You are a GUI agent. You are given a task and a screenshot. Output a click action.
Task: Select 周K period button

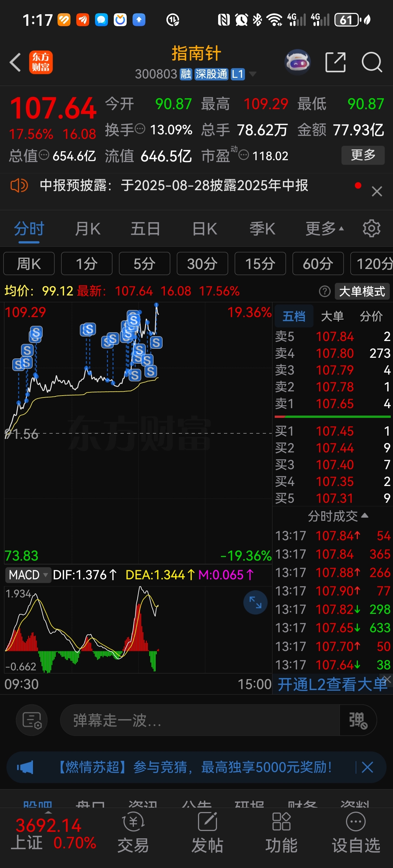pos(29,263)
